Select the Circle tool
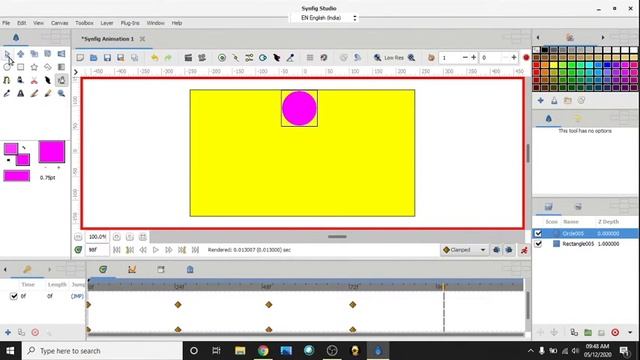 pos(7,67)
